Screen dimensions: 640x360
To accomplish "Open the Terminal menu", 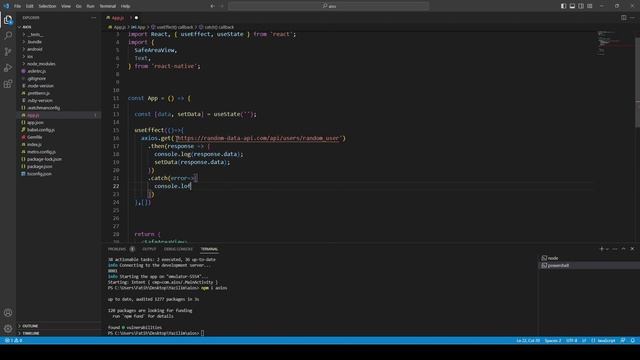I will [108, 6].
